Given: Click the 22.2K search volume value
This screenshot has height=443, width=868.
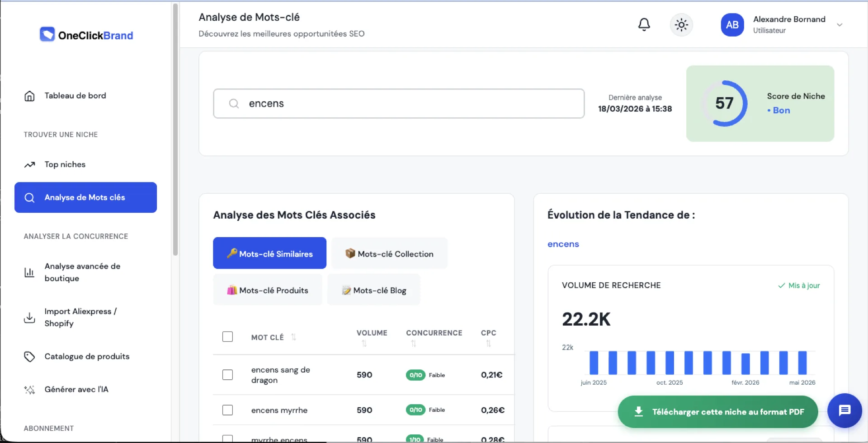Looking at the screenshot, I should coord(586,319).
